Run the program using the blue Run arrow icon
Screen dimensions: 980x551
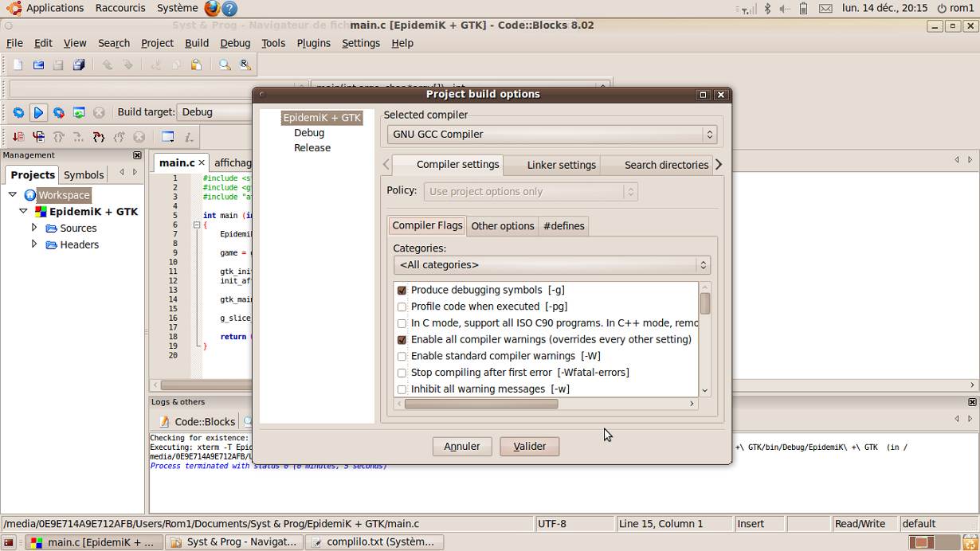pos(38,112)
